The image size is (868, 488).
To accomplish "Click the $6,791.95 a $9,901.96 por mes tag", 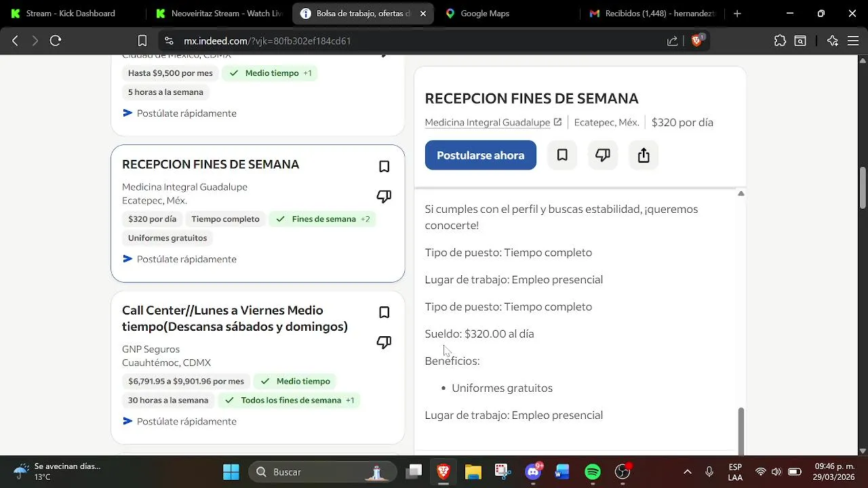I will [186, 382].
